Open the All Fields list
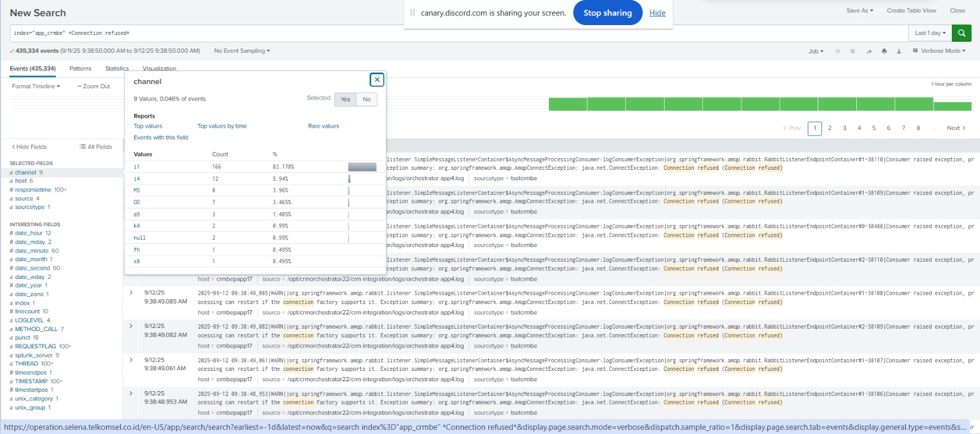Image resolution: width=980 pixels, height=434 pixels. coord(96,147)
